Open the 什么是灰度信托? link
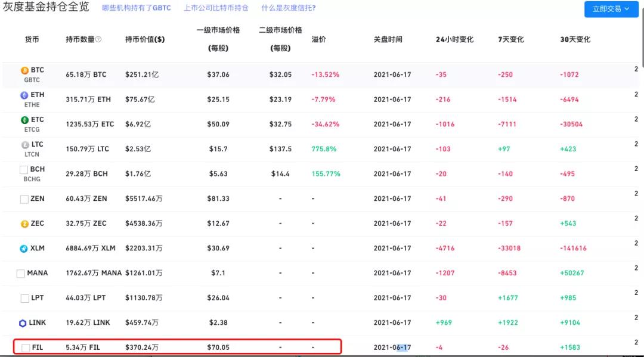This screenshot has height=357, width=644. click(x=288, y=8)
